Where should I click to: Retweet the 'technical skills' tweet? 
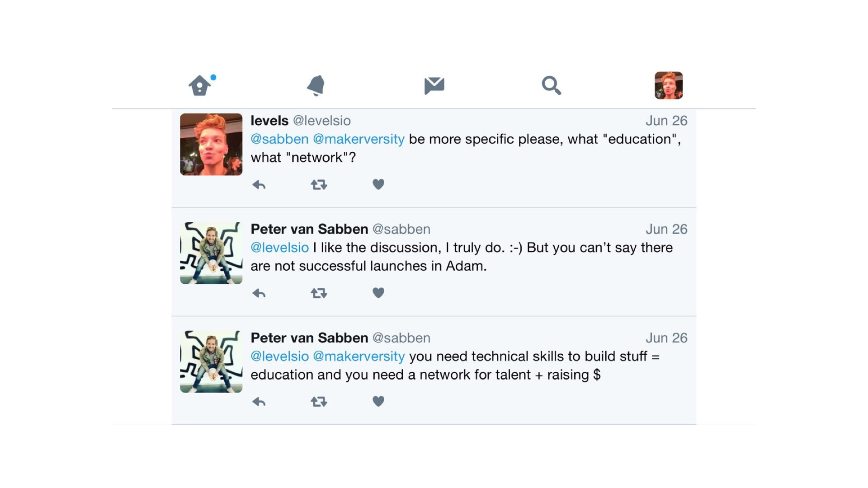pyautogui.click(x=319, y=402)
